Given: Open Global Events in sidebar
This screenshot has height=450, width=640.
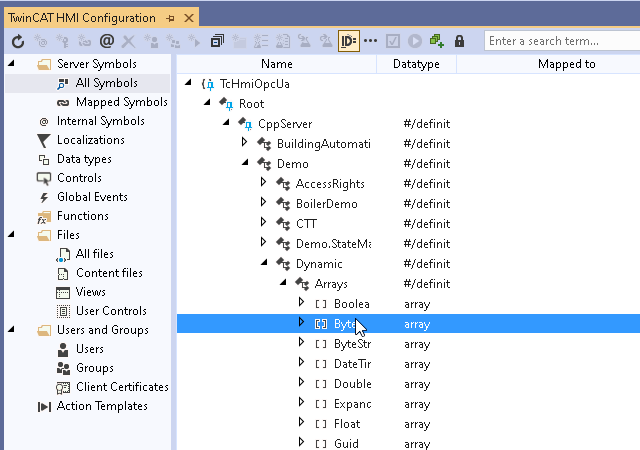Looking at the screenshot, I should [x=92, y=197].
